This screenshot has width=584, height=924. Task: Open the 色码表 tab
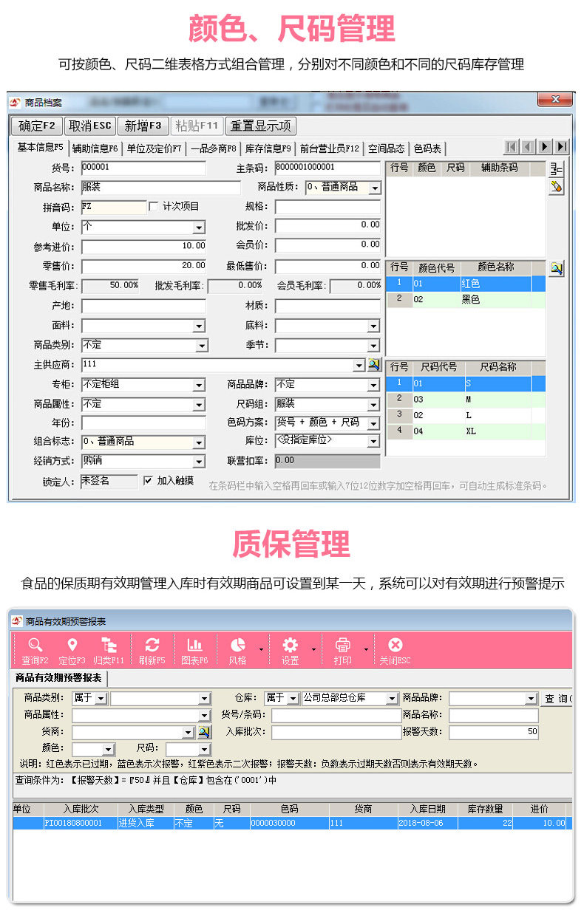(429, 148)
